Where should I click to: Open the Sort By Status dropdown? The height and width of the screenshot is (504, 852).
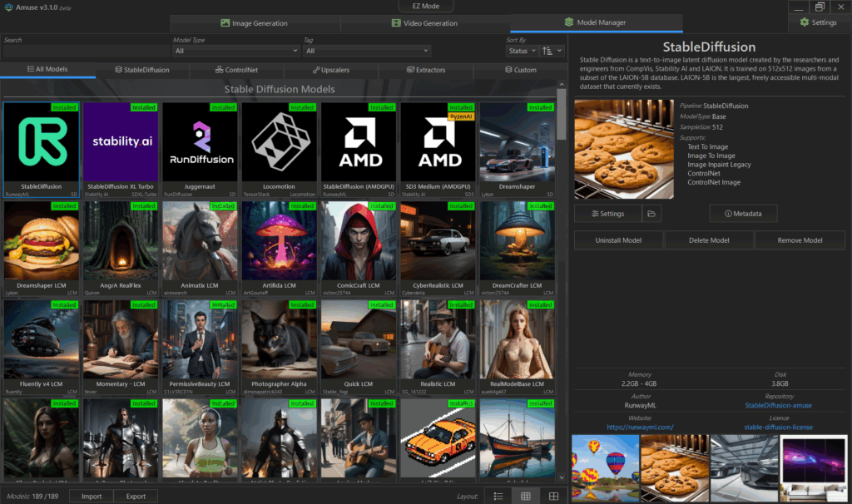click(522, 51)
